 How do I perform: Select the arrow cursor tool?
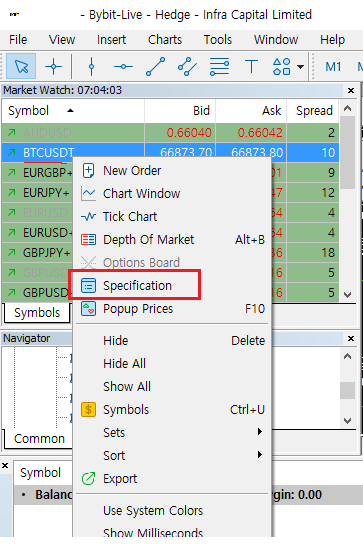[21, 66]
